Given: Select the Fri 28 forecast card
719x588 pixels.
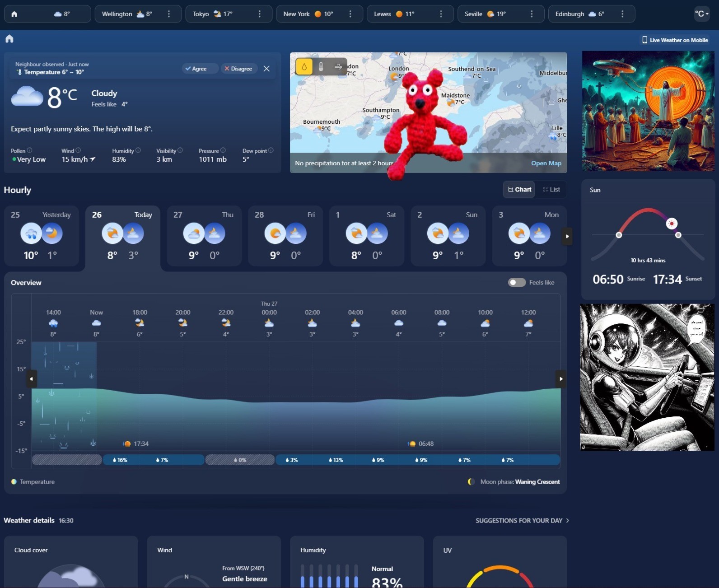Looking at the screenshot, I should point(285,236).
